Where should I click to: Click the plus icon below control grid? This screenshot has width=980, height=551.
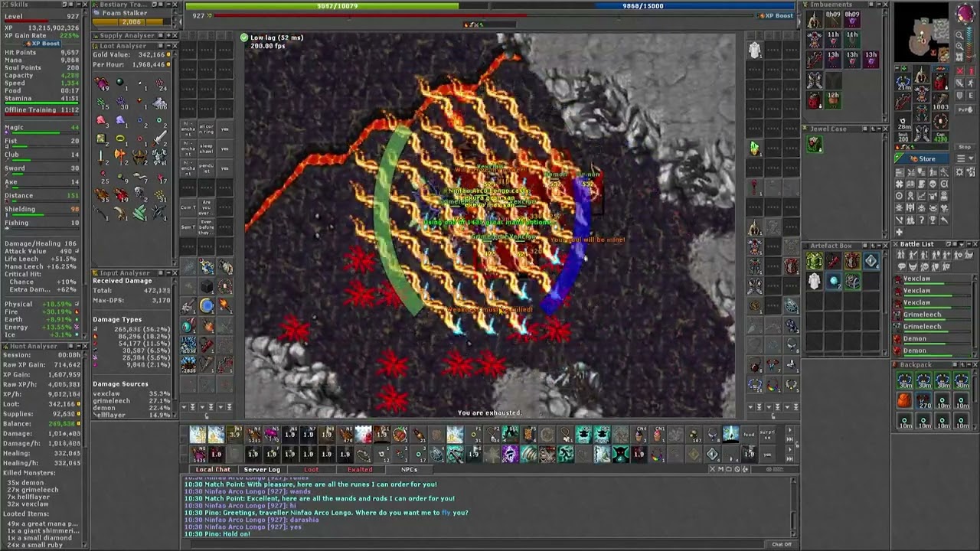point(899,232)
